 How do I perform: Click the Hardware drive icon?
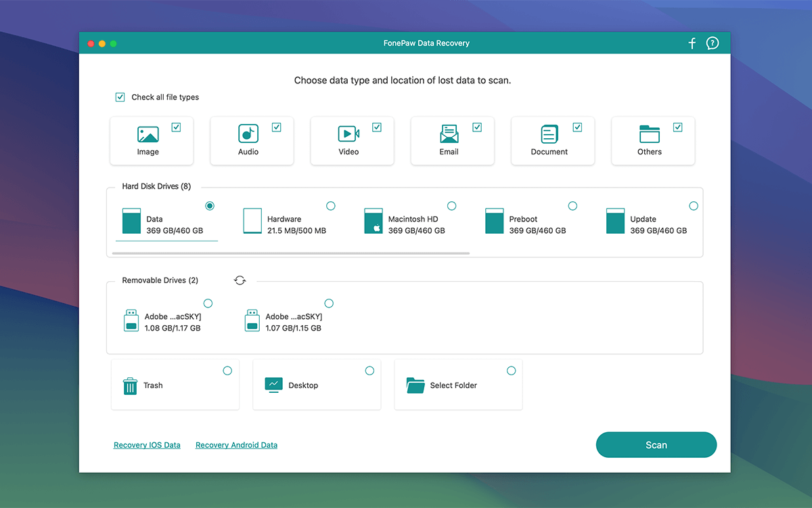pos(252,221)
